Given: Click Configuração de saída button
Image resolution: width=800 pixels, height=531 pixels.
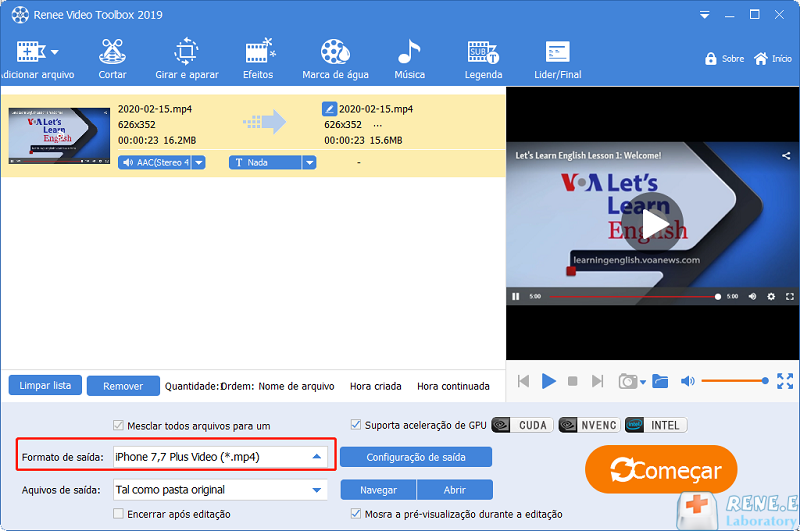Looking at the screenshot, I should click(416, 457).
